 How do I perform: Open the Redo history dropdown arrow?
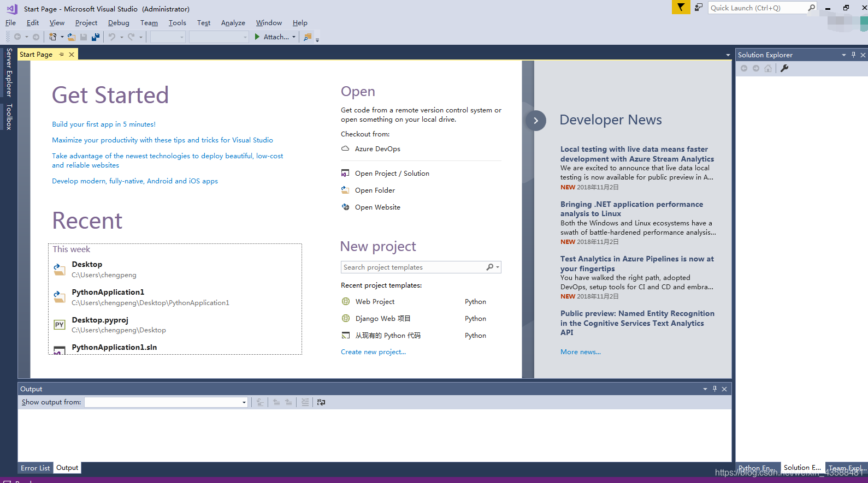[x=140, y=37]
